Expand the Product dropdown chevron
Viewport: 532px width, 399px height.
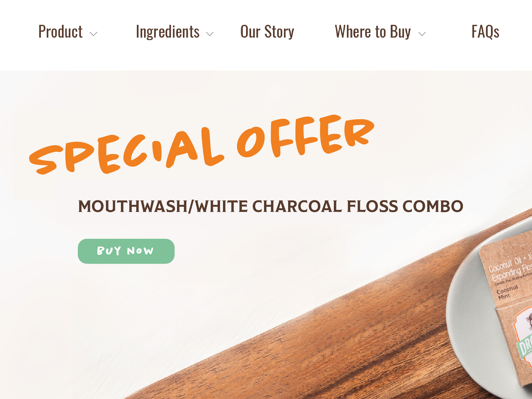point(93,34)
